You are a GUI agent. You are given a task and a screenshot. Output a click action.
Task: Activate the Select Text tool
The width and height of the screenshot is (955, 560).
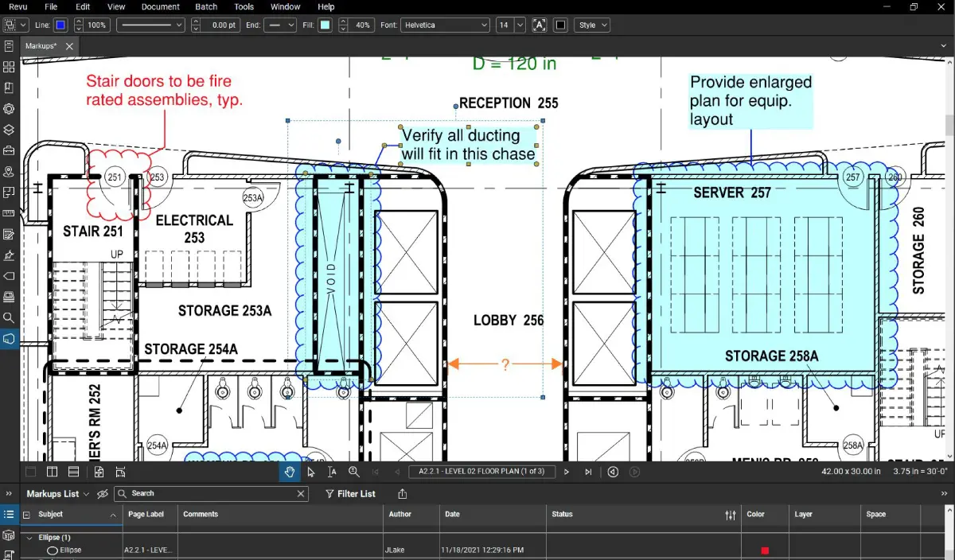coord(333,472)
